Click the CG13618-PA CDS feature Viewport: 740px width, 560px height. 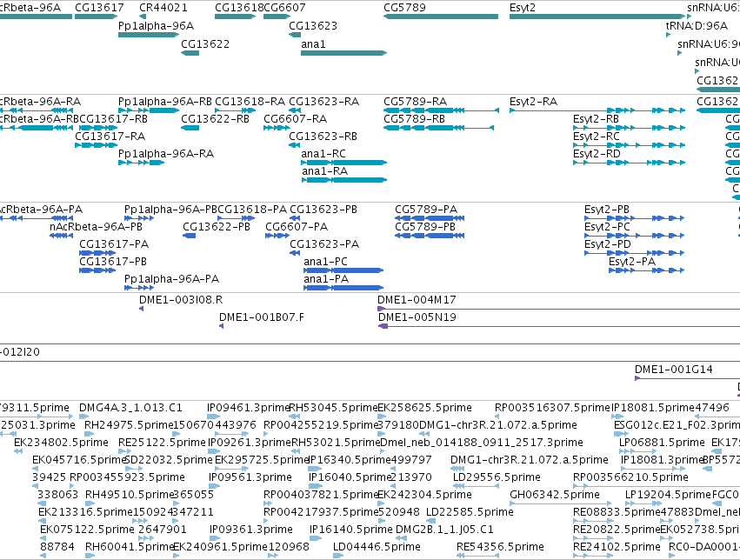tap(237, 218)
